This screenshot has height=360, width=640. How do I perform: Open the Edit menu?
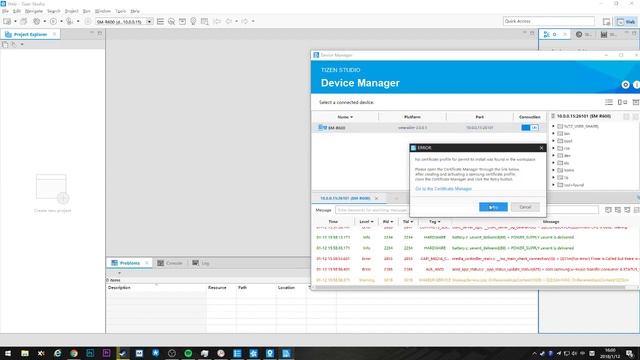pyautogui.click(x=17, y=11)
